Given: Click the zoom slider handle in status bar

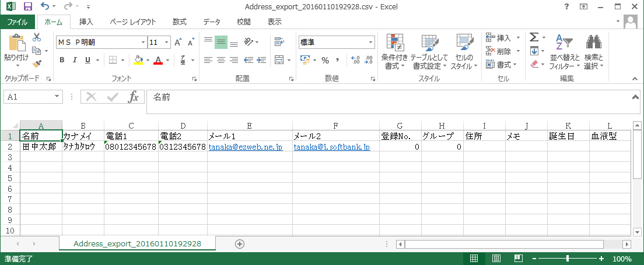Looking at the screenshot, I should 568,259.
